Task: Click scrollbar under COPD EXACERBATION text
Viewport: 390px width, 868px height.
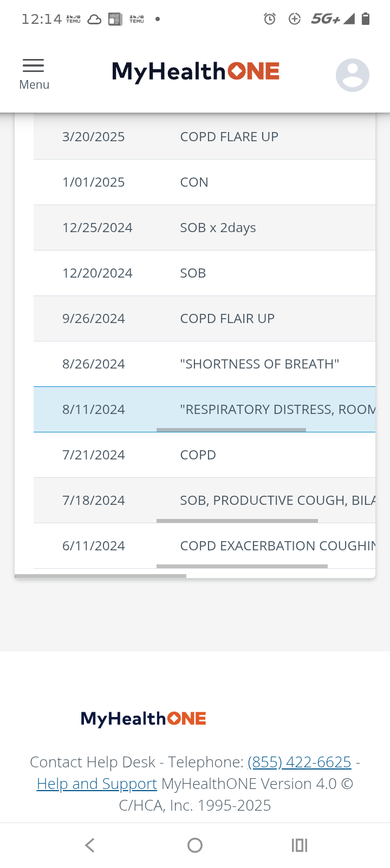Action: (x=242, y=567)
